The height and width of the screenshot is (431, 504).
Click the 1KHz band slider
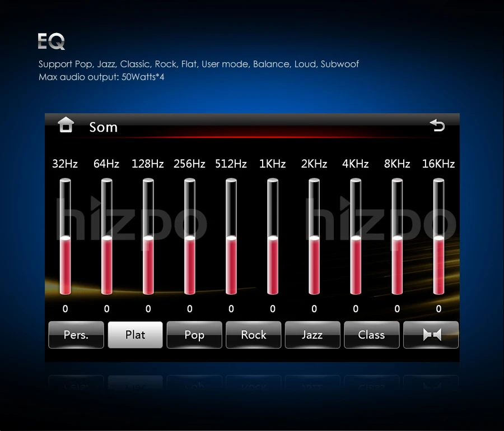(273, 237)
